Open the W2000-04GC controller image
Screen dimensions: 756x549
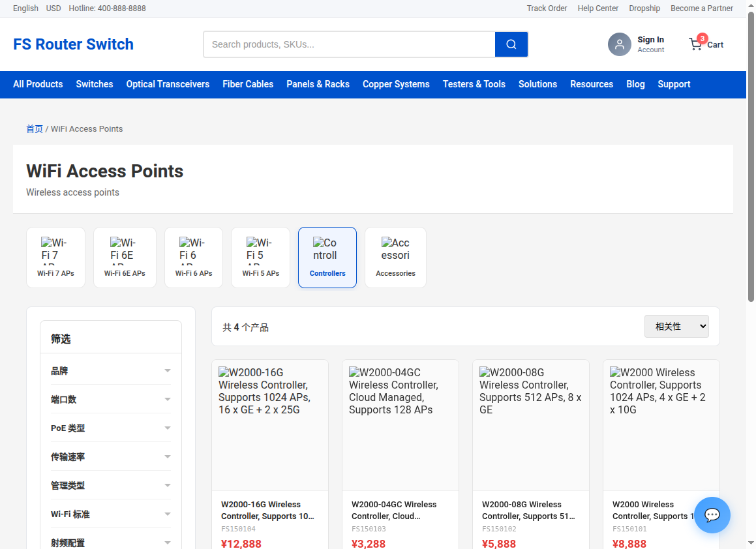pyautogui.click(x=401, y=426)
